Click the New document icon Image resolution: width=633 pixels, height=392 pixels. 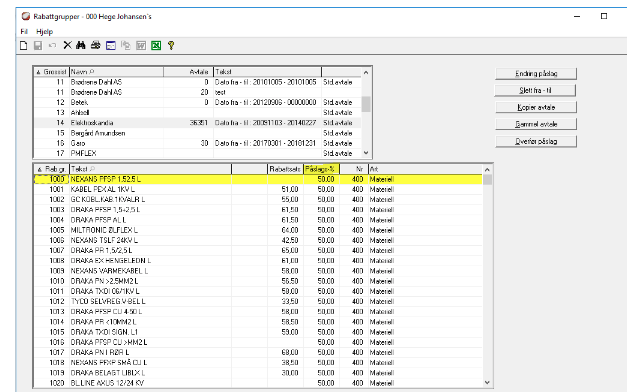(x=23, y=45)
